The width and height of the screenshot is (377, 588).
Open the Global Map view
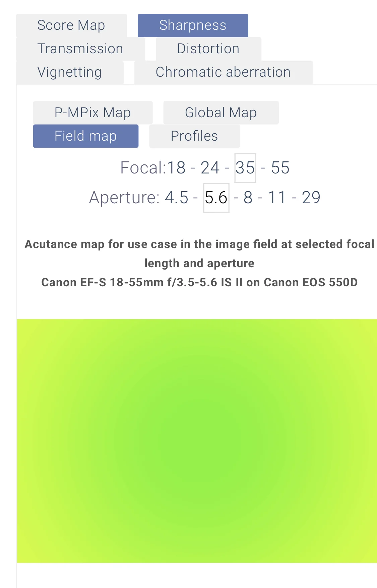[x=221, y=113]
